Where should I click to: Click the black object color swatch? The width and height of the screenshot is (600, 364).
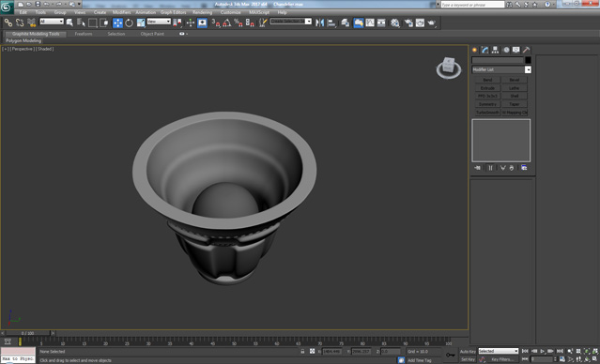528,60
